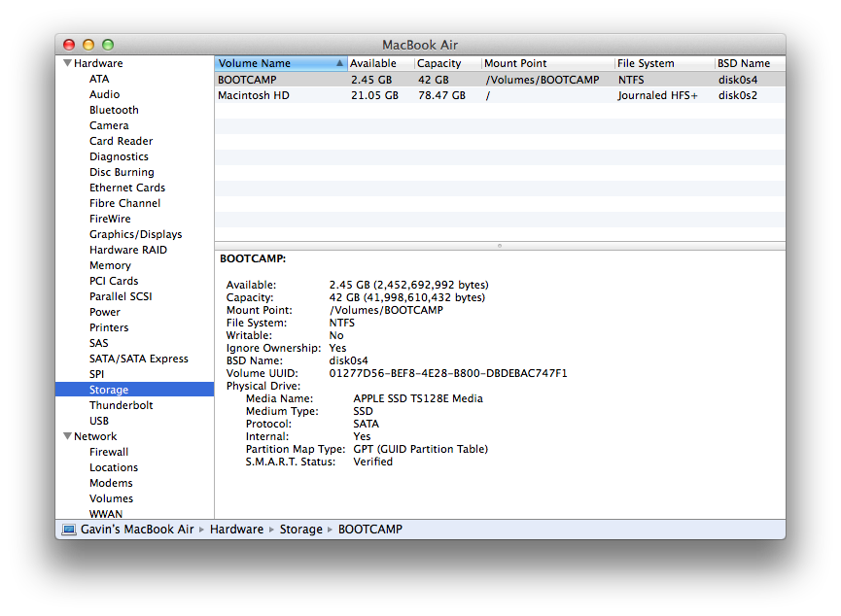Click GPT (GUID Partition Table) text

[420, 449]
